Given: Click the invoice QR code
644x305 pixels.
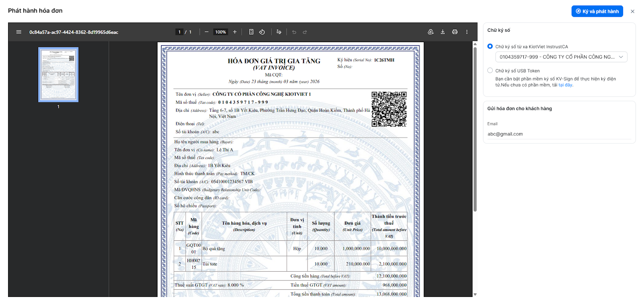Looking at the screenshot, I should (x=389, y=109).
